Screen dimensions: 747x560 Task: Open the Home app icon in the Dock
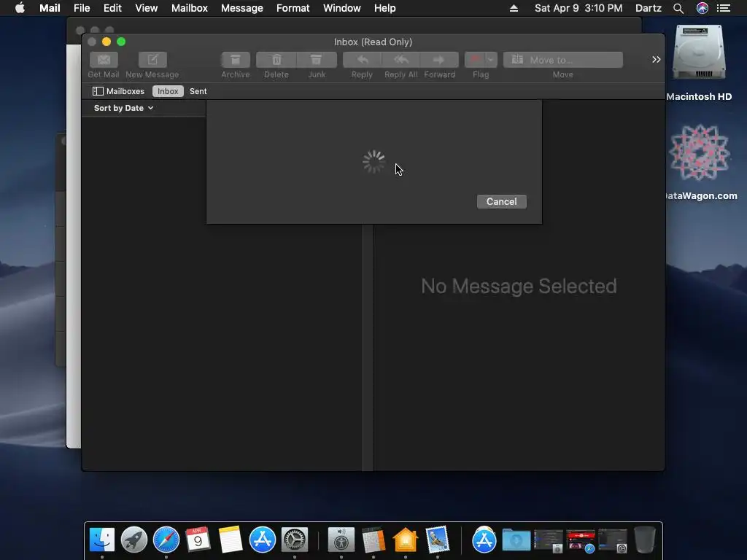(406, 540)
